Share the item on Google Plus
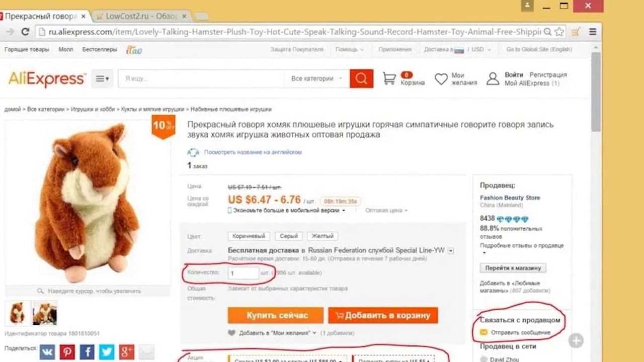 (x=126, y=351)
